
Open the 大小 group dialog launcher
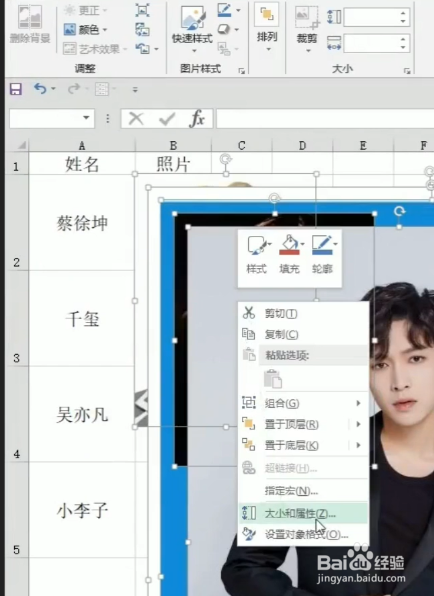point(407,71)
